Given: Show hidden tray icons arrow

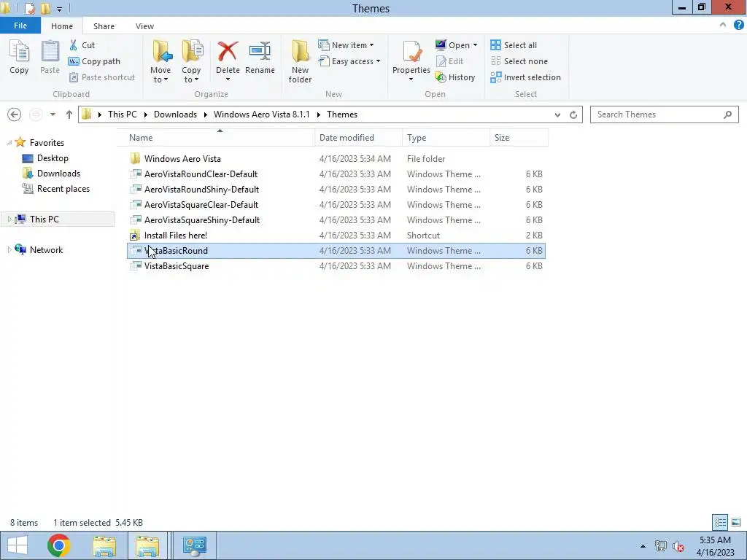Looking at the screenshot, I should click(x=643, y=546).
